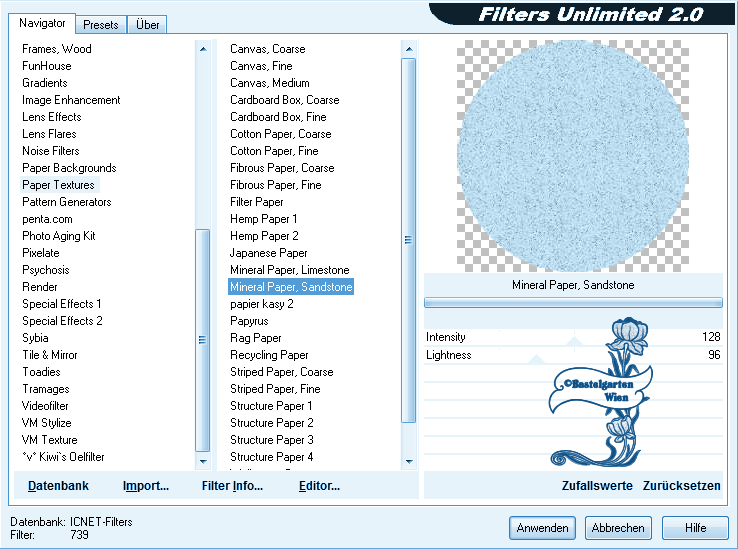Select the Toadies category
Viewport: 738px width, 549px height.
pyautogui.click(x=41, y=371)
